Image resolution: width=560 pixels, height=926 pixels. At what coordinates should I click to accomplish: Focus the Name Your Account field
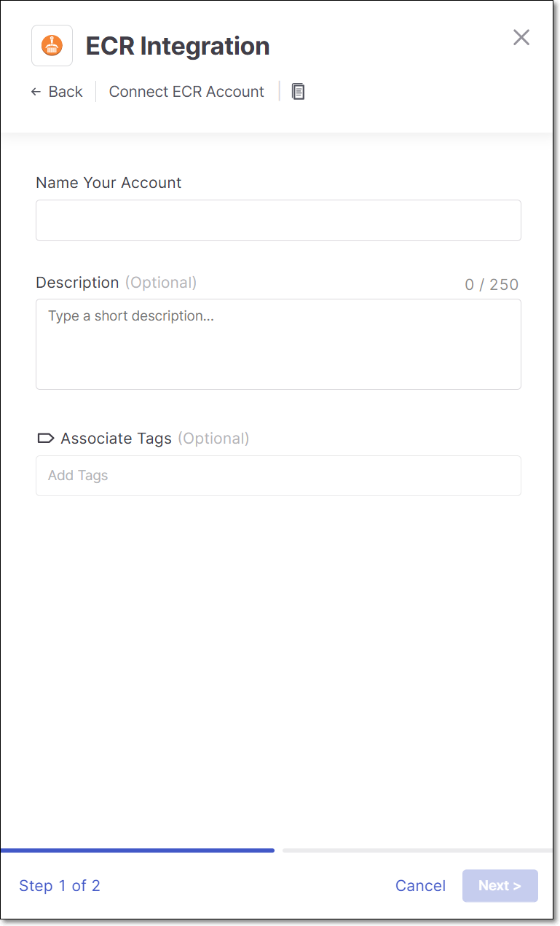coord(278,220)
